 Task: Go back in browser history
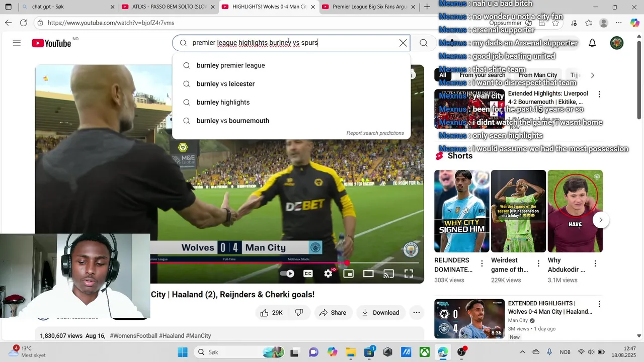(9, 23)
